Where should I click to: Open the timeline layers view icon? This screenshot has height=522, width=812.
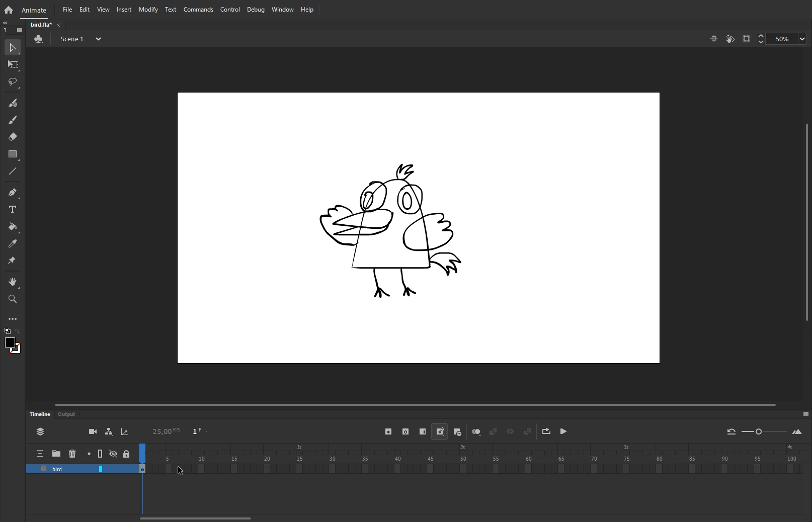click(40, 431)
